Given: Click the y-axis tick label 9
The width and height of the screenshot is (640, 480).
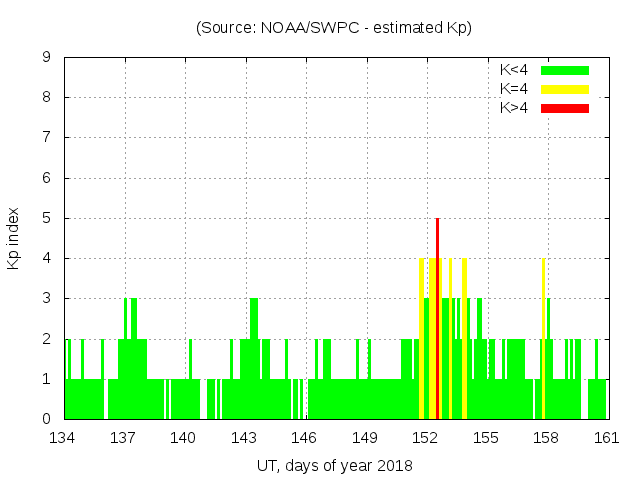Looking at the screenshot, I should point(47,58).
